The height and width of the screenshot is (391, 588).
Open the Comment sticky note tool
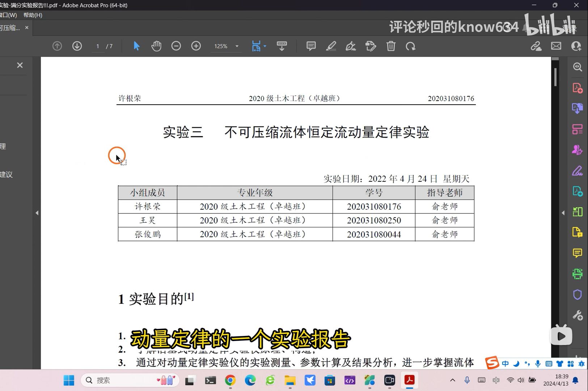(x=311, y=46)
